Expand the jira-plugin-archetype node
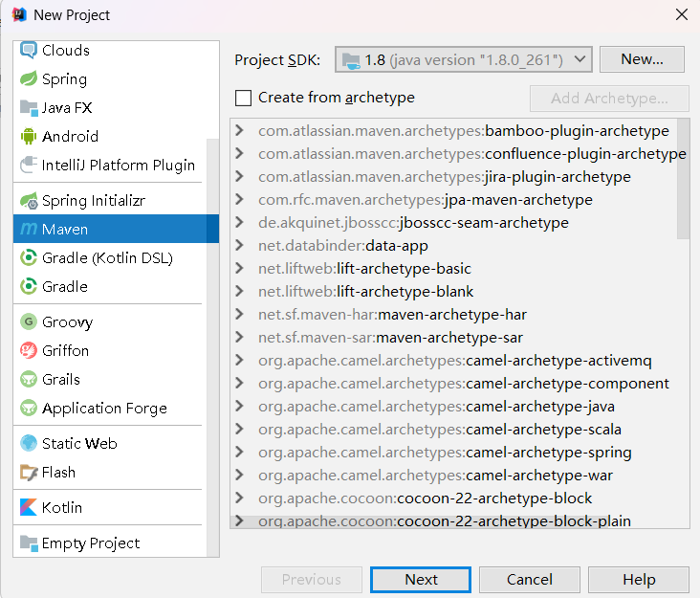The width and height of the screenshot is (700, 598). 240,176
